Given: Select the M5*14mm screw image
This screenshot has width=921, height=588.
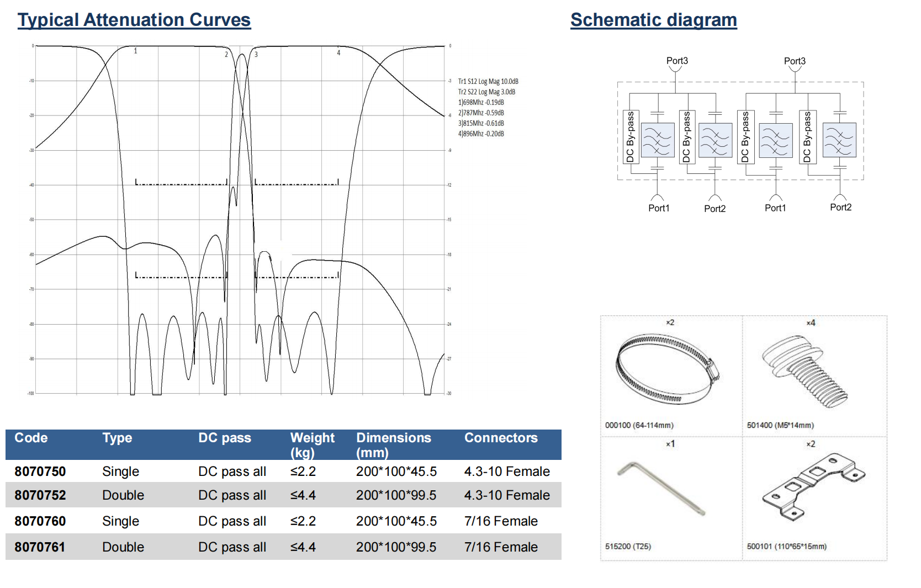Looking at the screenshot, I should coord(805,371).
